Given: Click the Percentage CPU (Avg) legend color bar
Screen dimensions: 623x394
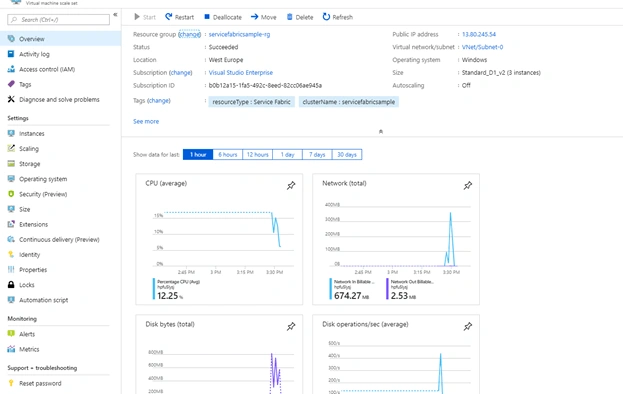Looking at the screenshot, I should 154,289.
